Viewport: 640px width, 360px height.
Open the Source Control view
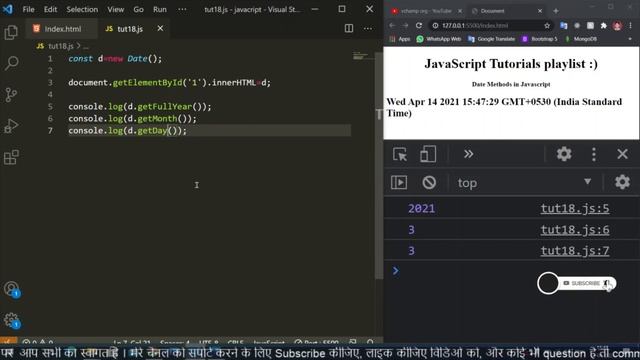[x=11, y=95]
